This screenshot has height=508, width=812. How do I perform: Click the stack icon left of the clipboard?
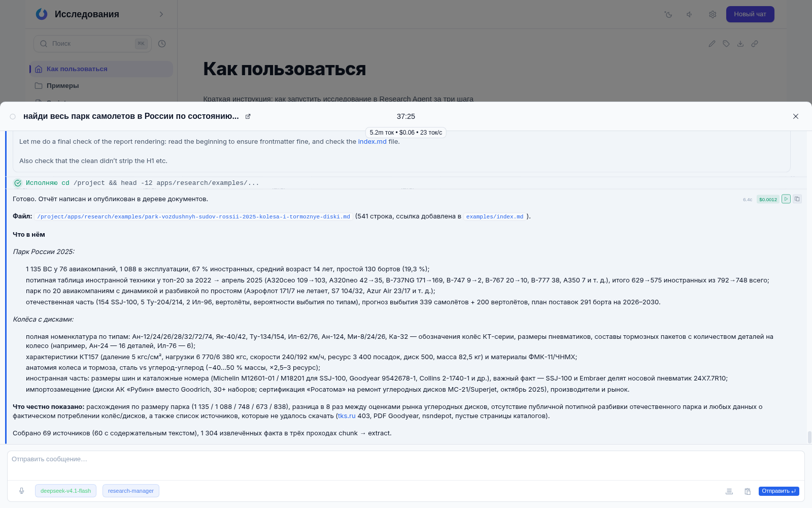(x=729, y=491)
